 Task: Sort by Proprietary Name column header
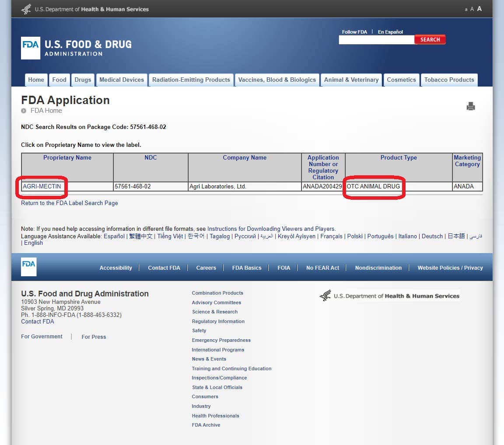(67, 158)
